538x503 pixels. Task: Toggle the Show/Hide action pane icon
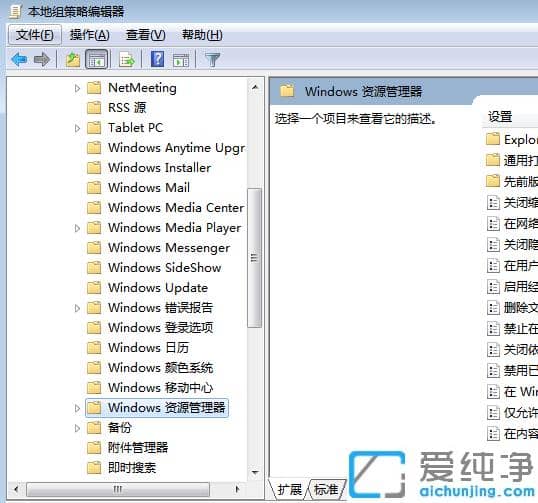point(181,60)
